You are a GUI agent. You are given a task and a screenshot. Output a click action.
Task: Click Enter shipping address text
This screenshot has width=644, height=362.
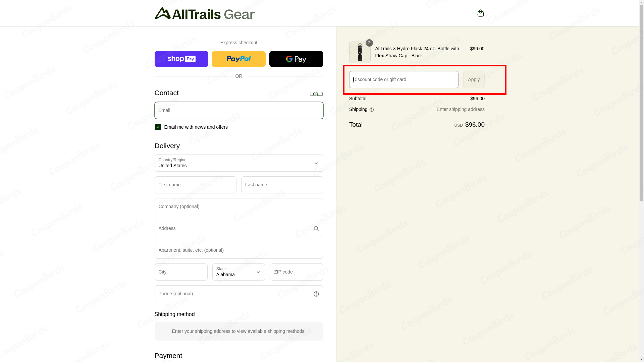click(461, 109)
